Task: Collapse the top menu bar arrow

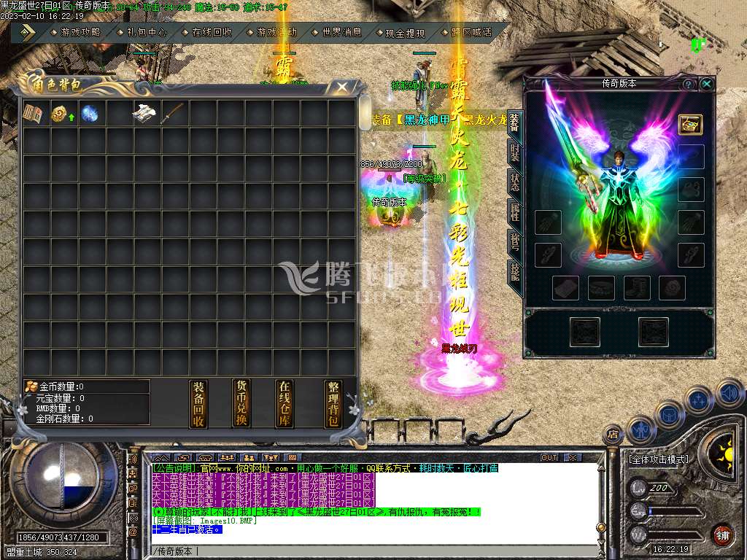Action: pos(27,33)
